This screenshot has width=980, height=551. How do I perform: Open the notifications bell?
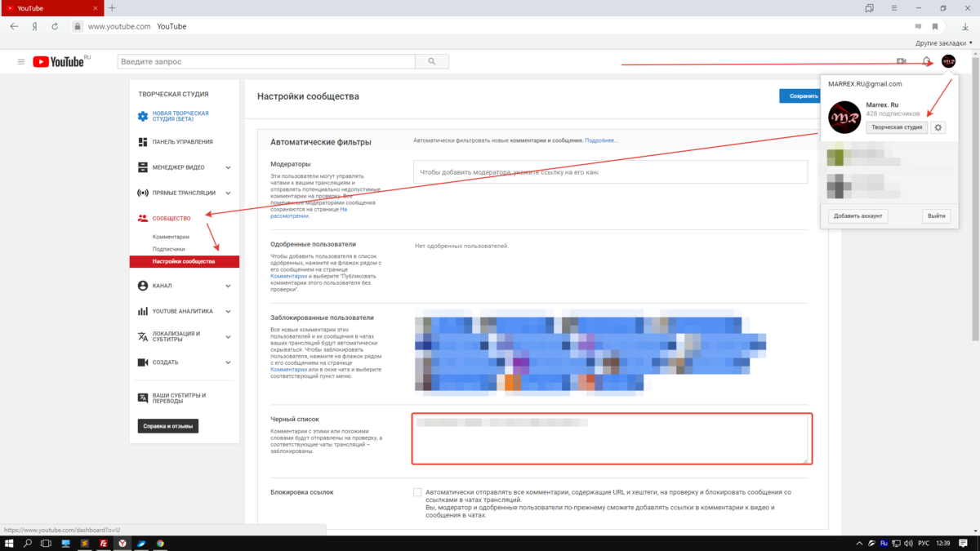pyautogui.click(x=926, y=61)
